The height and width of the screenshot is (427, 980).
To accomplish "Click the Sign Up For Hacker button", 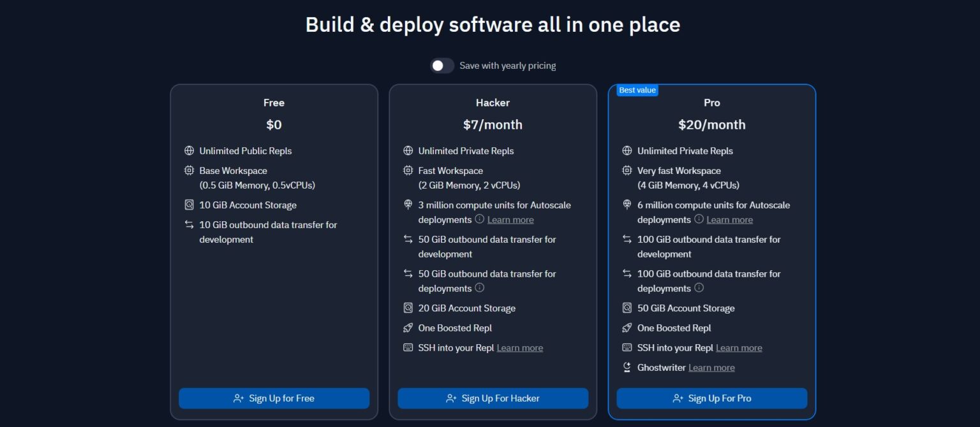I will pos(493,398).
